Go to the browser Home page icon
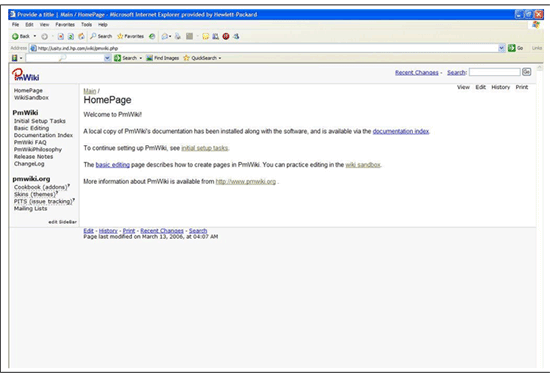 81,36
